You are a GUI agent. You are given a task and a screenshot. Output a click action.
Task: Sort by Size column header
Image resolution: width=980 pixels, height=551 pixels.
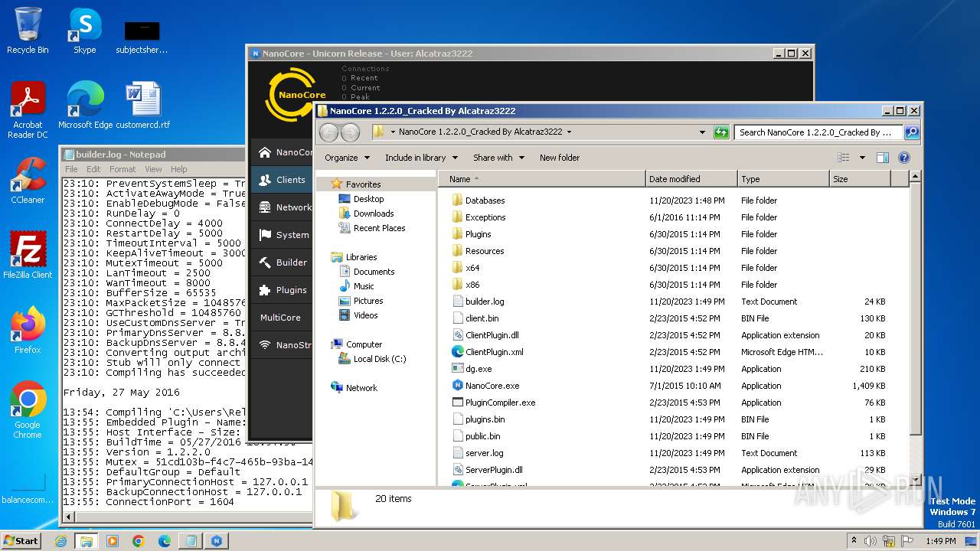860,179
